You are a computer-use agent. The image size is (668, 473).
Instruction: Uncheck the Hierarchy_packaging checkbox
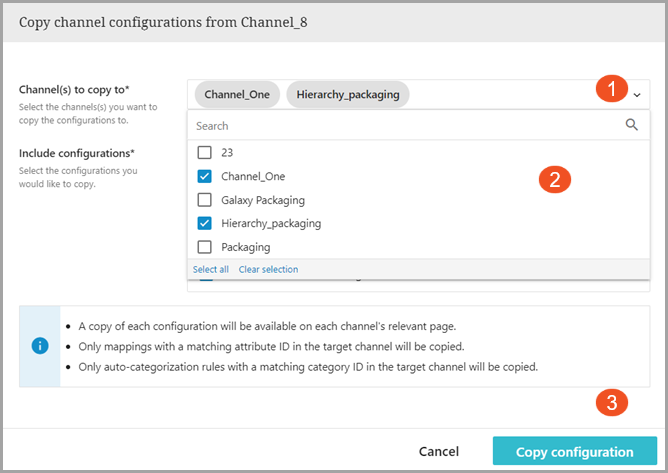pyautogui.click(x=205, y=223)
